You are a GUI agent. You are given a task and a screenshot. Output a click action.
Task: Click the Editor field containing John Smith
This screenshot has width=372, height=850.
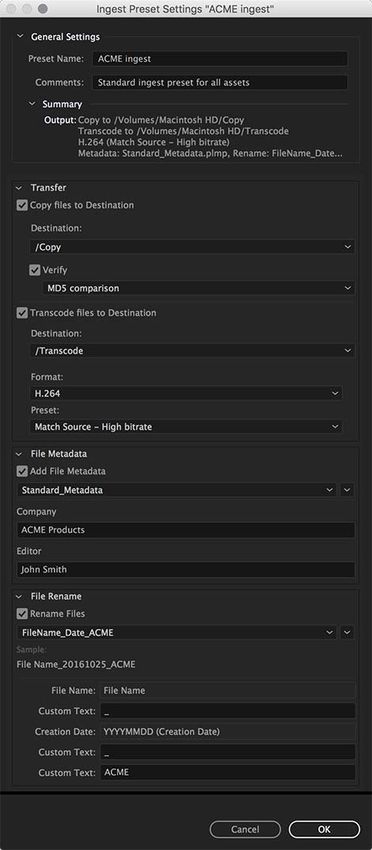[185, 570]
